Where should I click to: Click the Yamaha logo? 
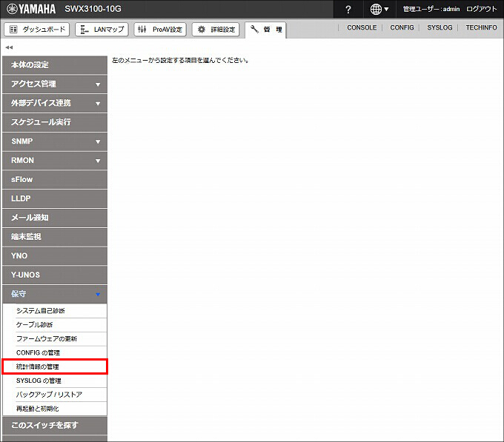31,9
